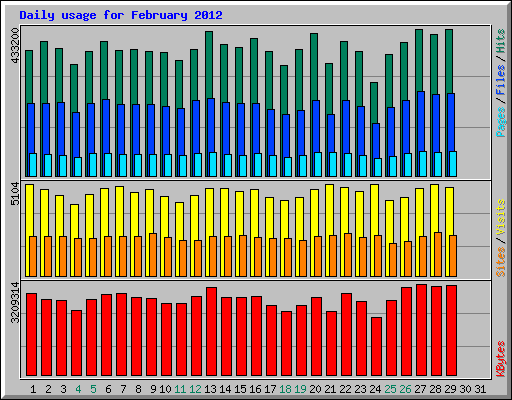The width and height of the screenshot is (512, 400).
Task: Click x-axis day label 6
Action: pos(108,389)
